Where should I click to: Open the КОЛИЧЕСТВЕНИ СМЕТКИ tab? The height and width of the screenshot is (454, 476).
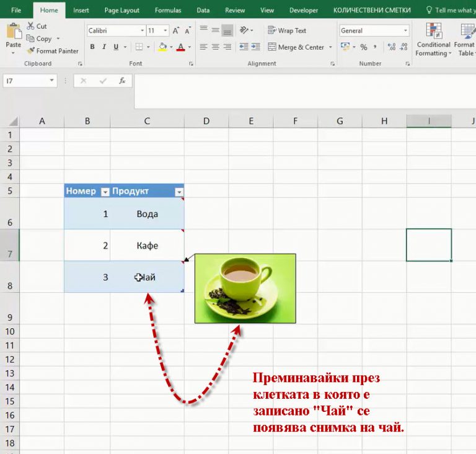372,11
